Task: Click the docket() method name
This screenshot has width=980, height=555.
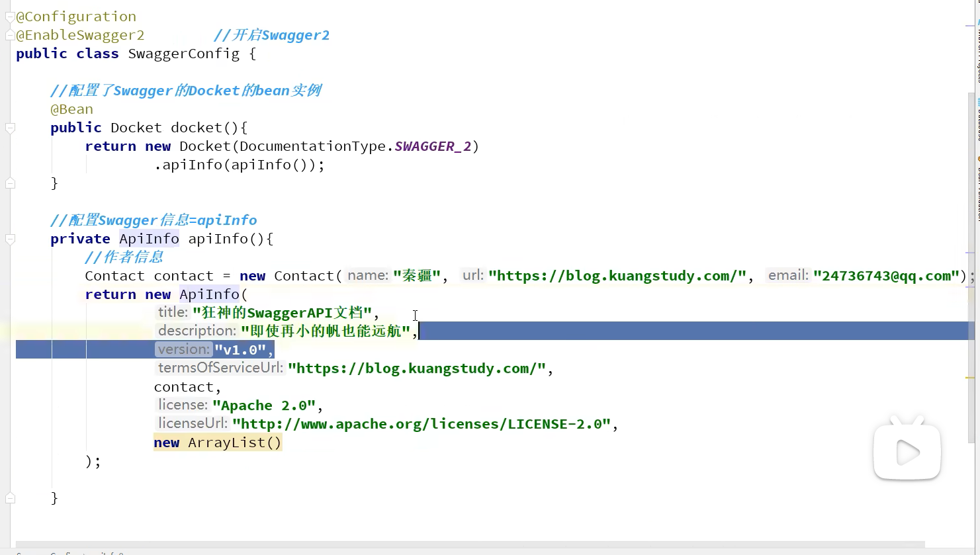Action: pyautogui.click(x=197, y=128)
